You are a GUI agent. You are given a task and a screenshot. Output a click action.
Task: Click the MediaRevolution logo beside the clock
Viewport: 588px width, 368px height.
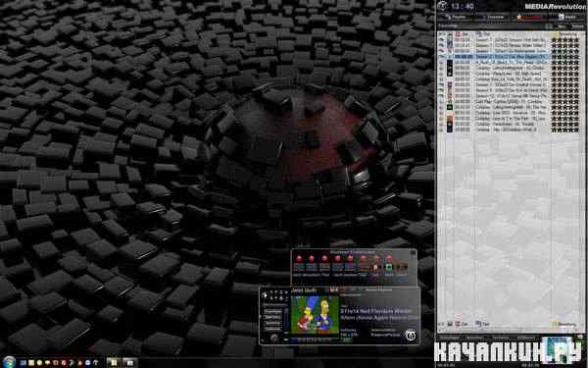(443, 6)
